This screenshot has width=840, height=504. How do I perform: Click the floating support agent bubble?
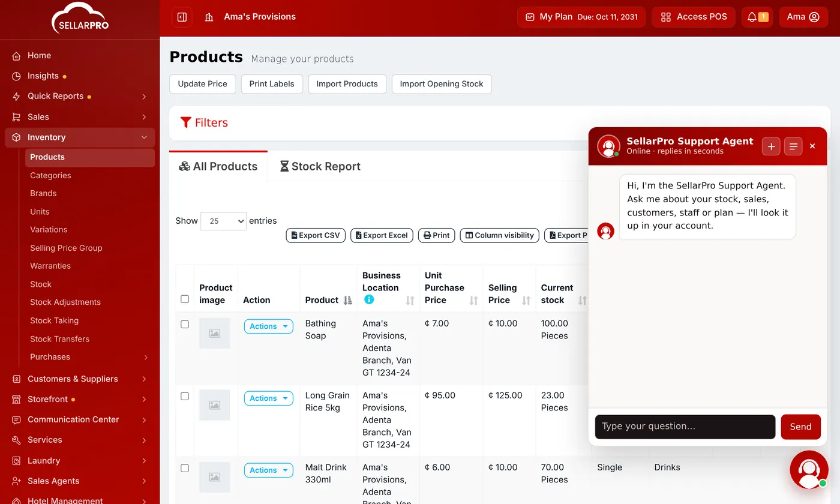click(x=809, y=470)
